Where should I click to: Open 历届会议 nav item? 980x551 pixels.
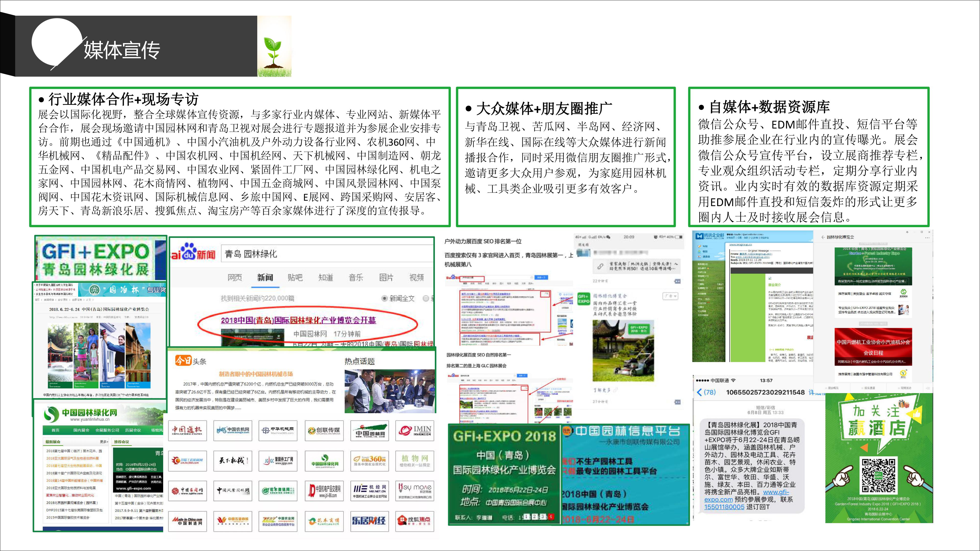(x=133, y=430)
